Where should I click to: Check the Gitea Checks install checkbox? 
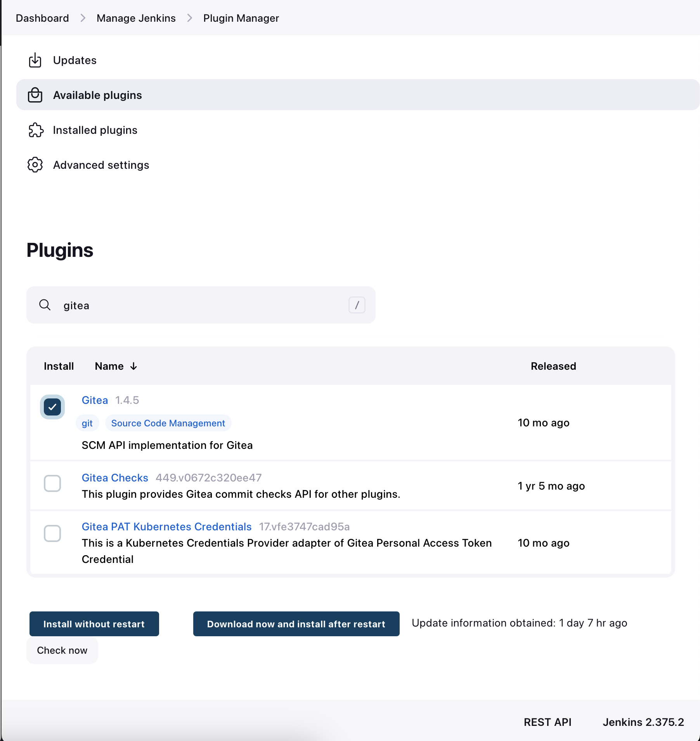pos(52,483)
